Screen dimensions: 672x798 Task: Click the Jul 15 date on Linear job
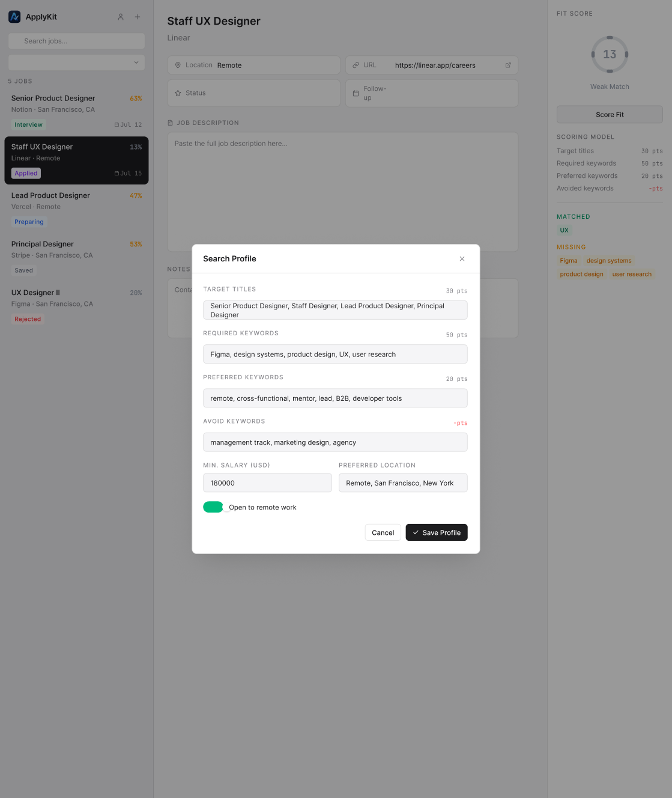coord(129,174)
